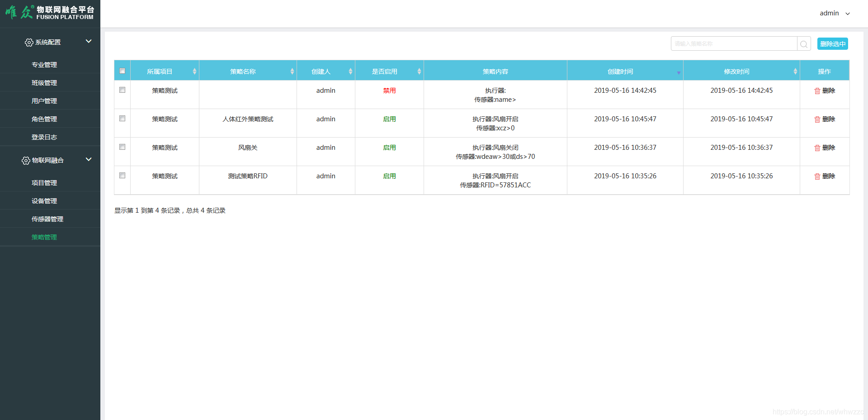Click the search magnifier icon

coord(804,44)
